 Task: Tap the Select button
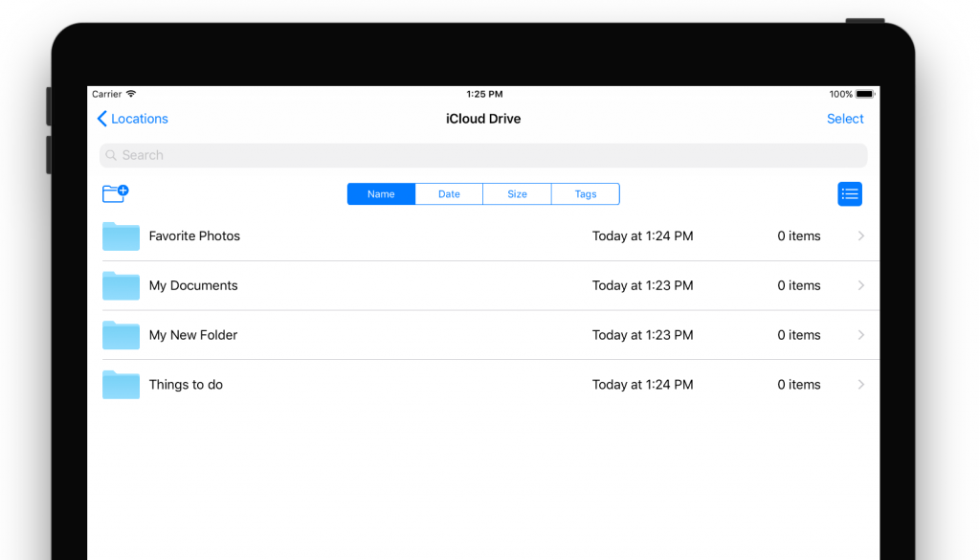point(845,118)
